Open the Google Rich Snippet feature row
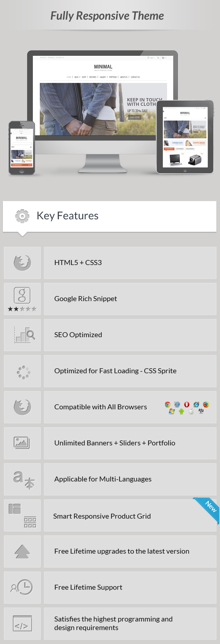The height and width of the screenshot is (644, 220). click(x=130, y=299)
